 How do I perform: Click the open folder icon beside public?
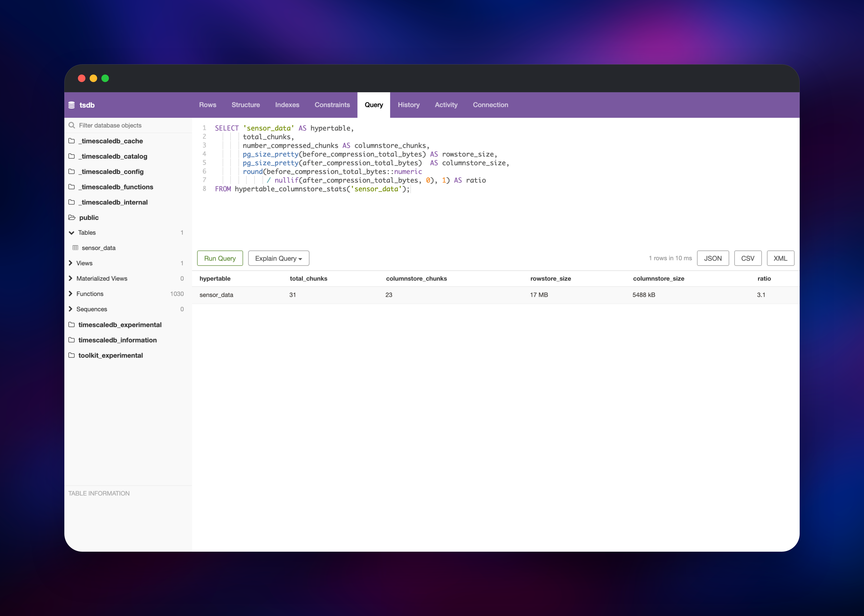(x=72, y=217)
